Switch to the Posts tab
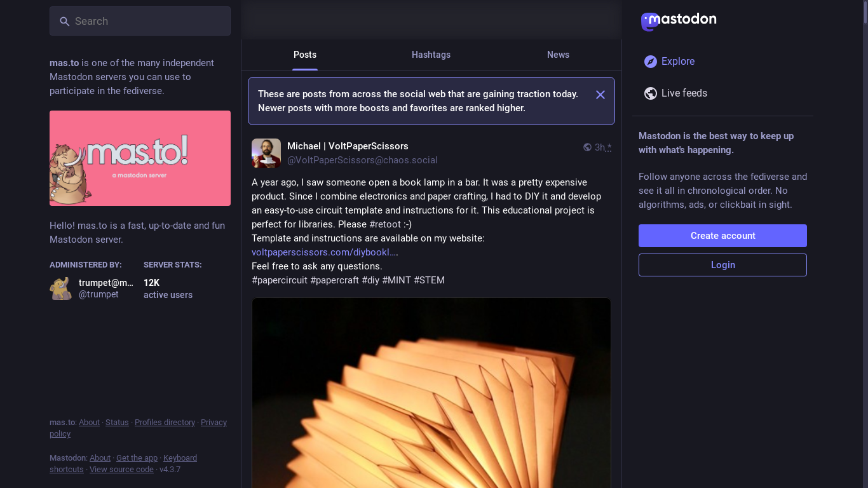Image resolution: width=868 pixels, height=488 pixels. click(x=305, y=55)
